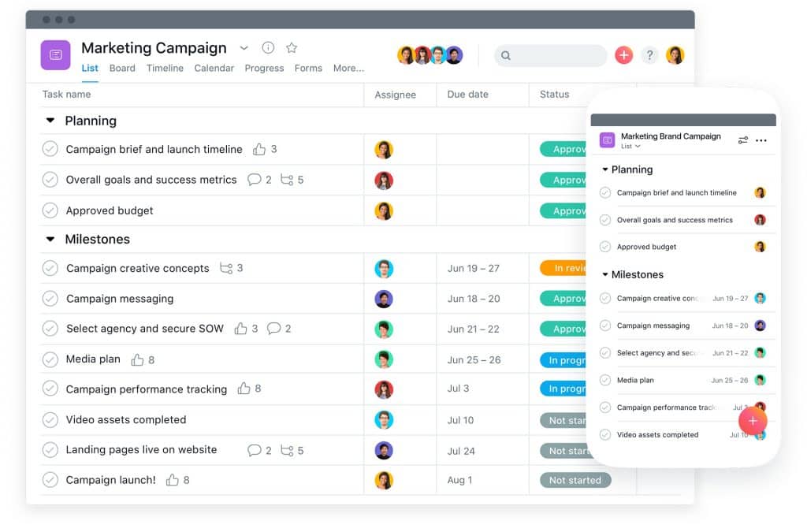Tap the floating plus button on mobile view
This screenshot has width=807, height=532.
point(753,421)
